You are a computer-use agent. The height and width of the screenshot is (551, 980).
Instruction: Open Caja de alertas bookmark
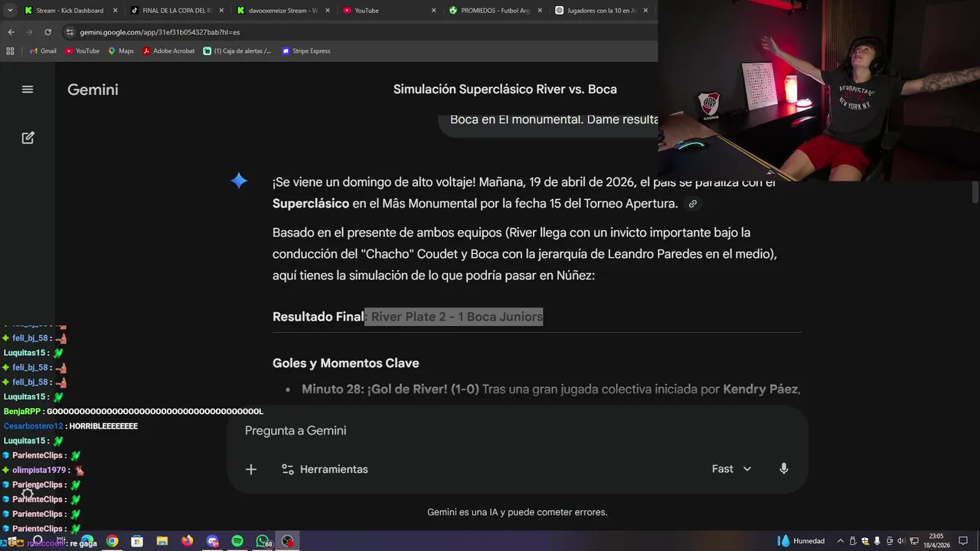(x=237, y=51)
